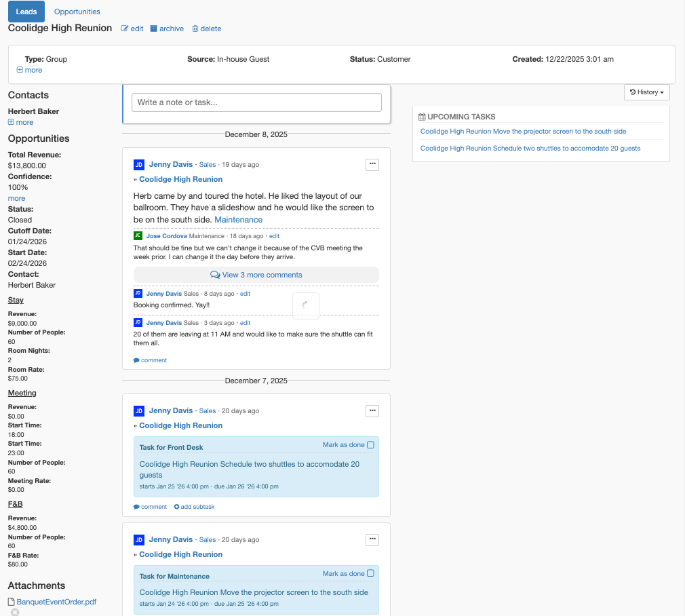685x616 pixels.
Task: Click the archive box icon
Action: pyautogui.click(x=154, y=28)
